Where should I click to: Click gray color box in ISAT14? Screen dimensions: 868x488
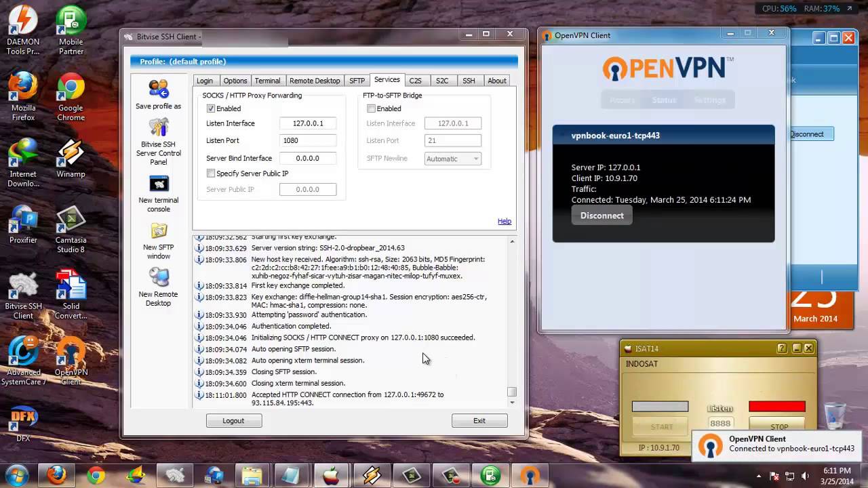pos(660,407)
